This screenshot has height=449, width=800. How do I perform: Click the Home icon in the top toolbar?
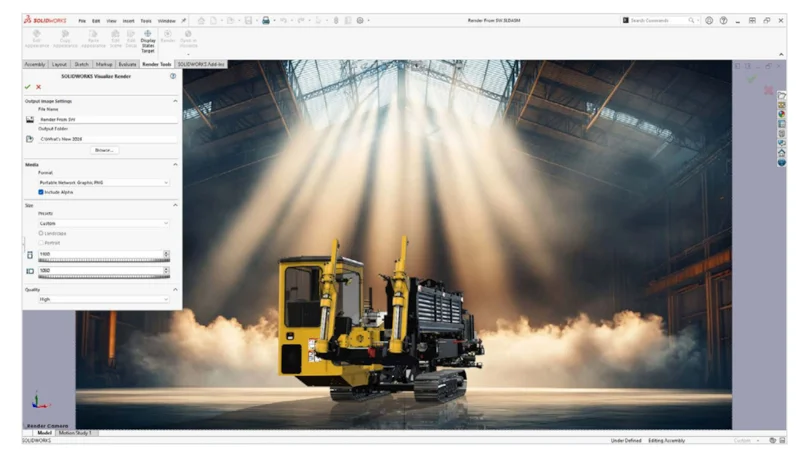[x=200, y=20]
